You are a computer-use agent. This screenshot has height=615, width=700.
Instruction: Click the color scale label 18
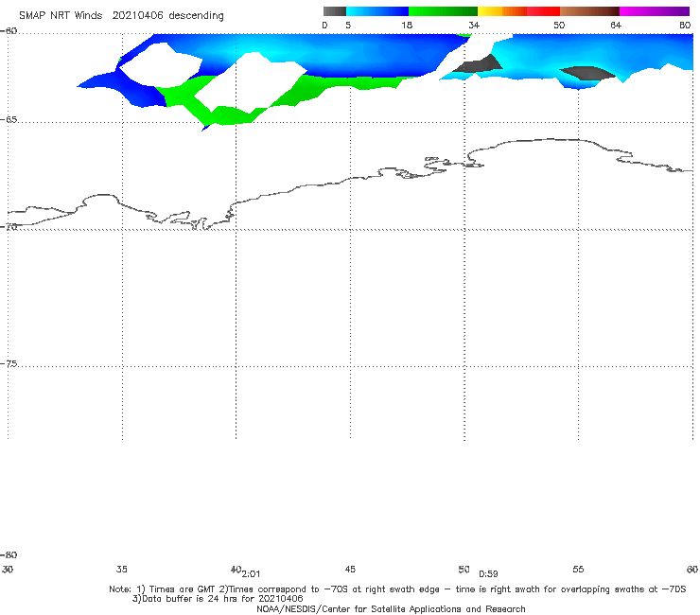pos(407,25)
